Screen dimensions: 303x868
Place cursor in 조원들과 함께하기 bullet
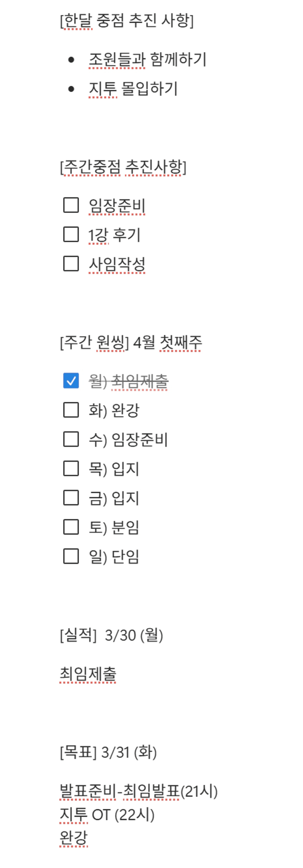click(147, 59)
